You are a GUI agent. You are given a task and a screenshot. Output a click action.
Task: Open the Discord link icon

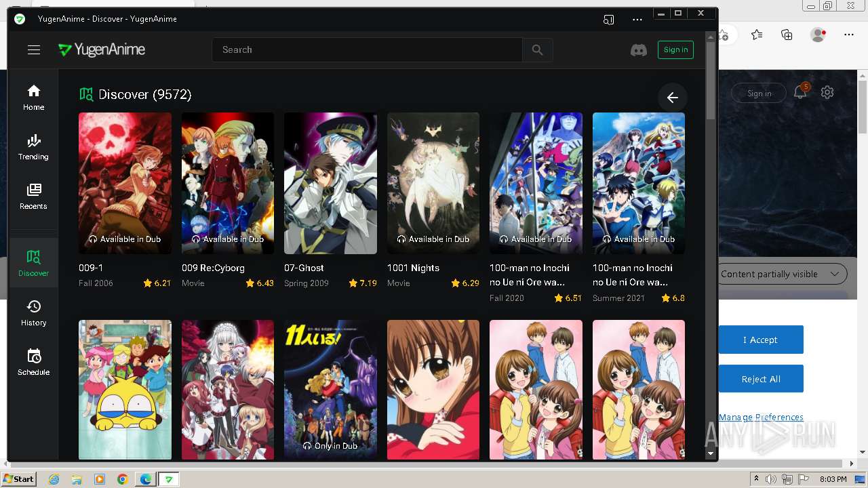(x=639, y=49)
